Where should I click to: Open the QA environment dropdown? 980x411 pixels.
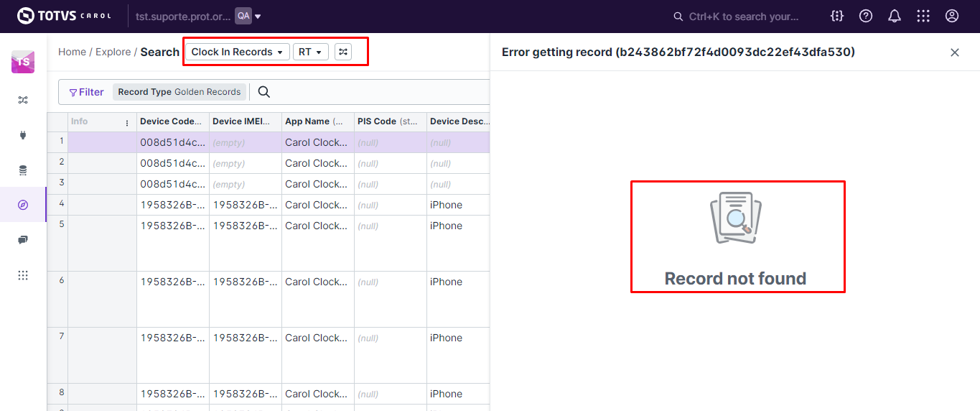[248, 16]
